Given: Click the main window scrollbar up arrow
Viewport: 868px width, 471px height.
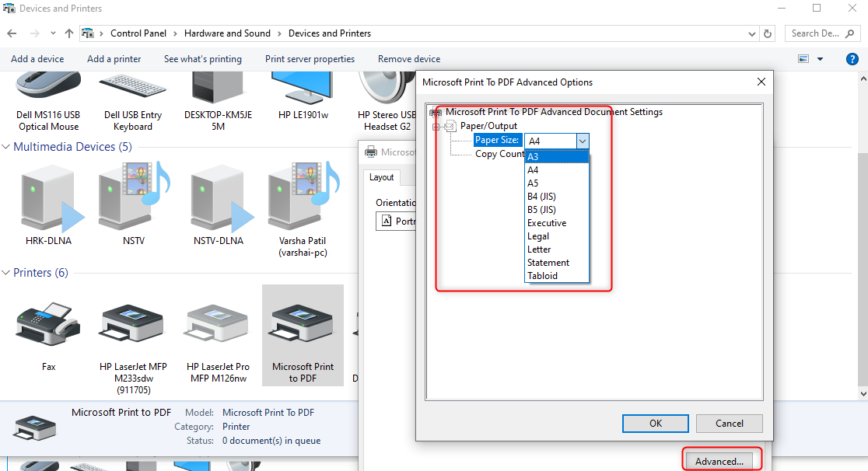Looking at the screenshot, I should coord(863,78).
